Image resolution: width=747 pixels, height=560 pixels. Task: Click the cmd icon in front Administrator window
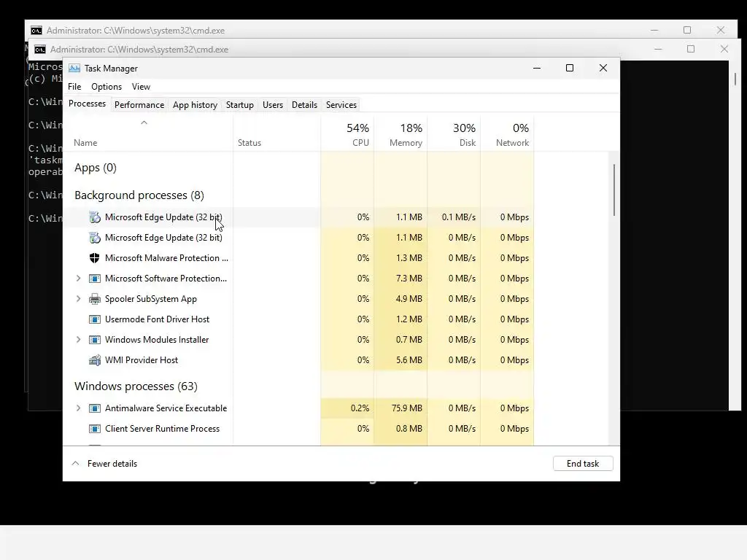point(40,50)
